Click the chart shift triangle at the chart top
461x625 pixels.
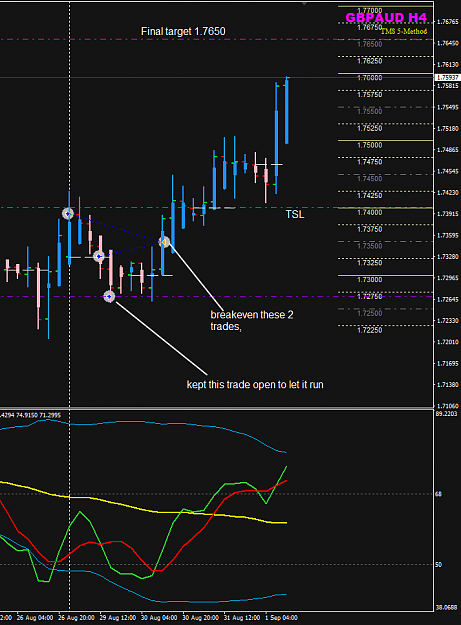(304, 3)
